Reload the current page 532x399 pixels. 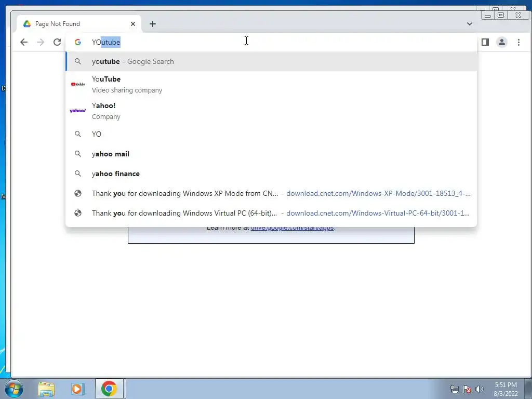click(x=57, y=42)
